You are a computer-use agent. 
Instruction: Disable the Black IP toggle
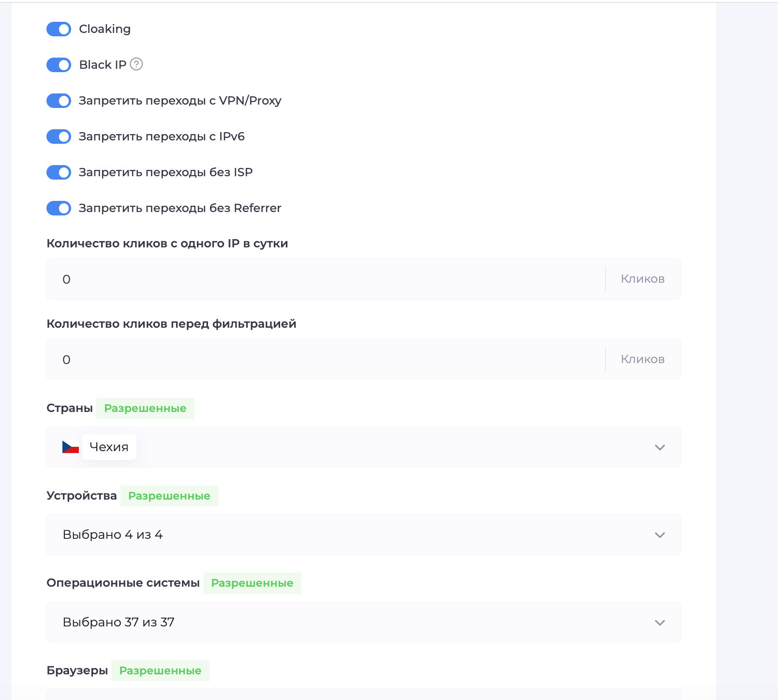(x=59, y=65)
